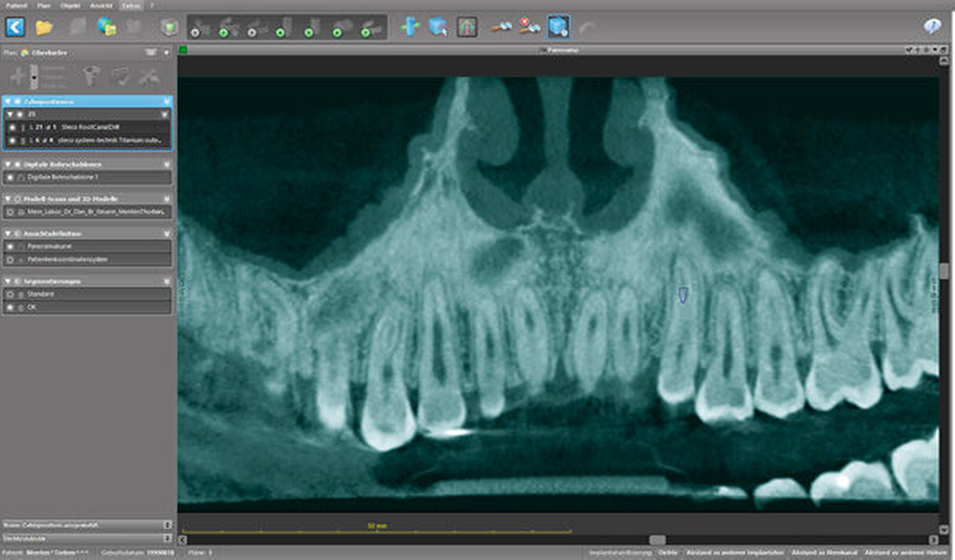Toggle visibility of Standard segmentation
This screenshot has width=955, height=560.
[10, 294]
